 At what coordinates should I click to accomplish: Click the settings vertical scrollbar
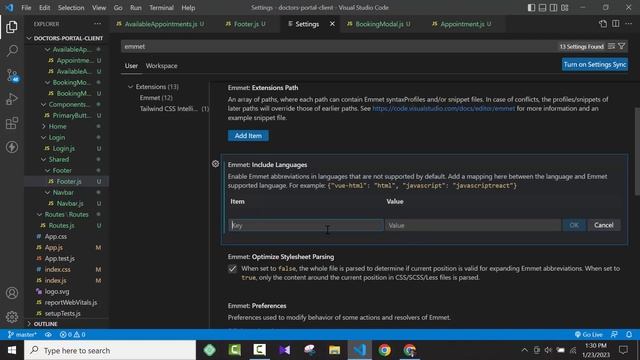pyautogui.click(x=637, y=151)
